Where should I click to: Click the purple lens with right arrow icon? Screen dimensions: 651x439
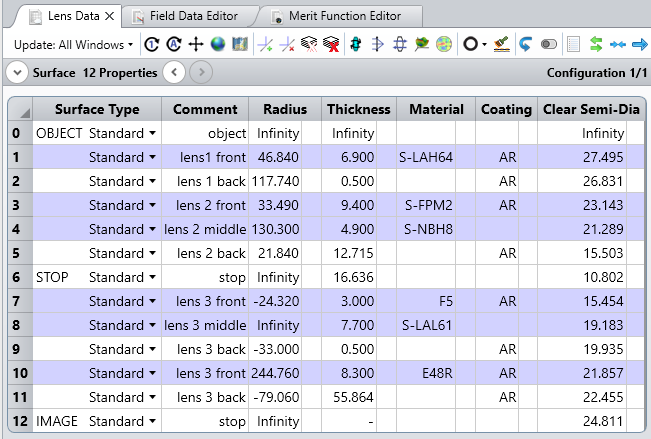pos(378,44)
